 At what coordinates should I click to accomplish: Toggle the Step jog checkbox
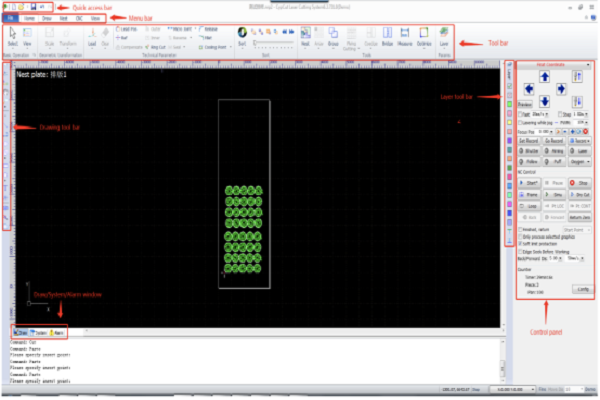(x=560, y=114)
